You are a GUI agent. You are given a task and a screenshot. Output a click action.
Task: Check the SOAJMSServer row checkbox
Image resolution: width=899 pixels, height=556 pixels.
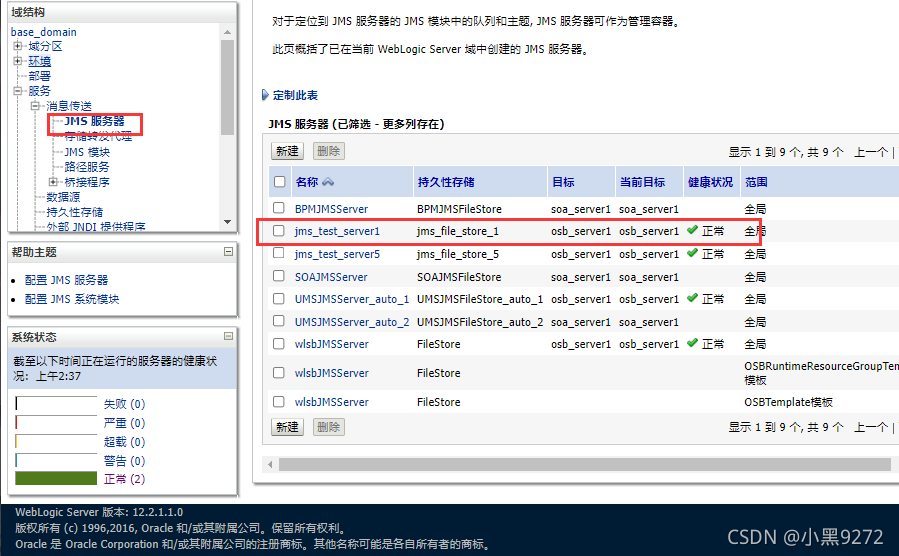click(279, 276)
